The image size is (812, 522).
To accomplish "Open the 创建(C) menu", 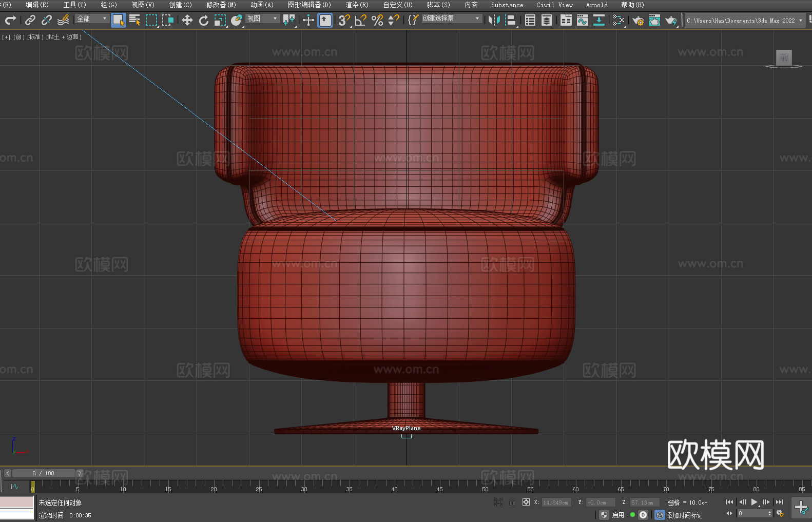I will click(180, 5).
